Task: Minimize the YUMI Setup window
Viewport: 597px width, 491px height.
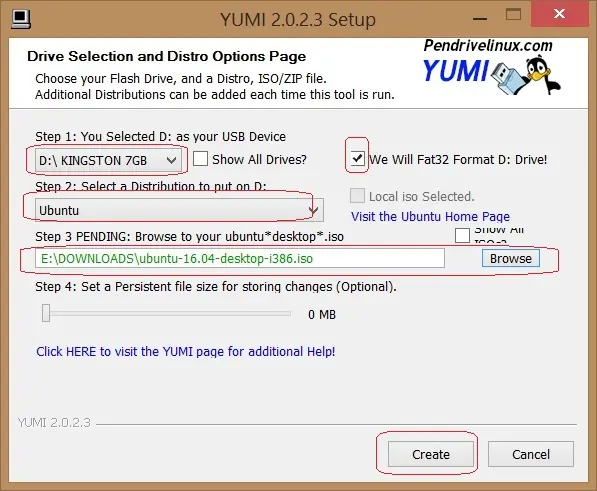Action: pos(480,18)
